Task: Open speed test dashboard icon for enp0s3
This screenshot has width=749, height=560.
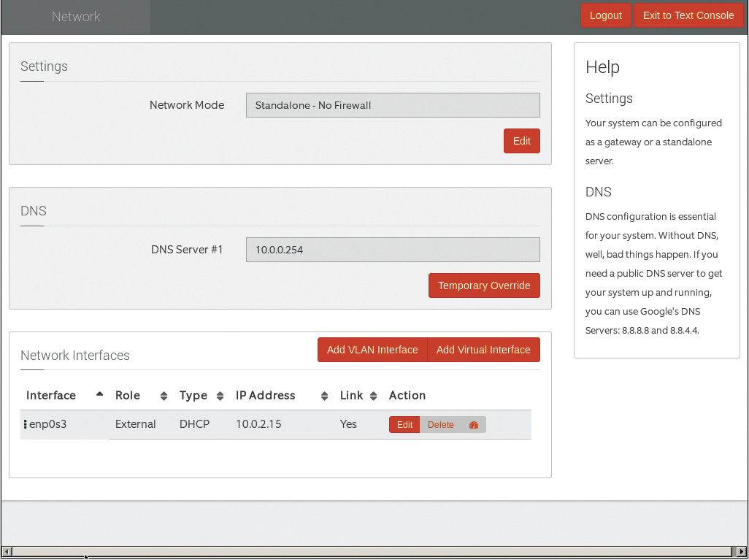Action: (x=473, y=425)
